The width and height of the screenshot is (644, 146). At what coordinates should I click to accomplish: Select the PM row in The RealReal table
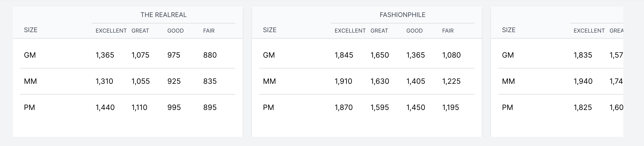[128, 107]
